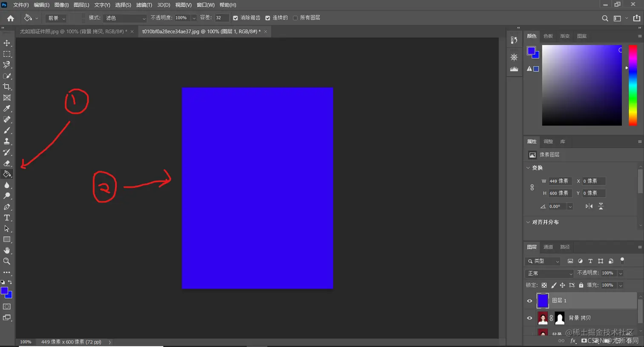
Task: Select the Path Selection tool
Action: [x=7, y=229]
